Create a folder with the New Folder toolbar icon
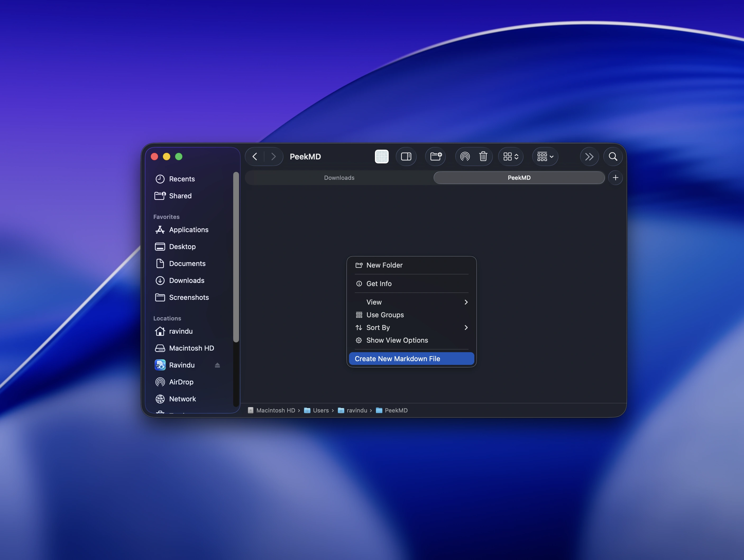This screenshot has height=560, width=744. click(x=435, y=157)
